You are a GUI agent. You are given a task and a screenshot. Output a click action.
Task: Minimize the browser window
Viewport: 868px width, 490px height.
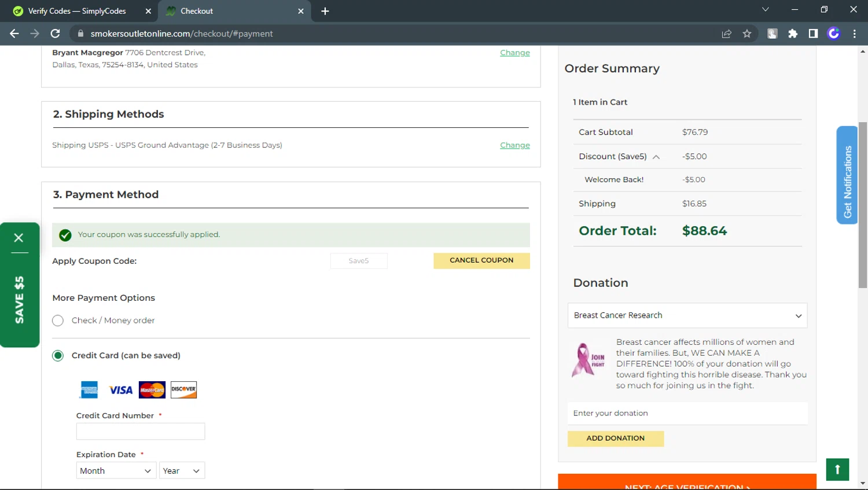[795, 10]
